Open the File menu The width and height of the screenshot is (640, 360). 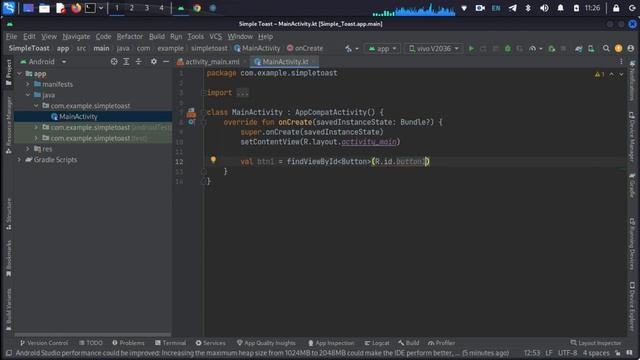coord(11,37)
